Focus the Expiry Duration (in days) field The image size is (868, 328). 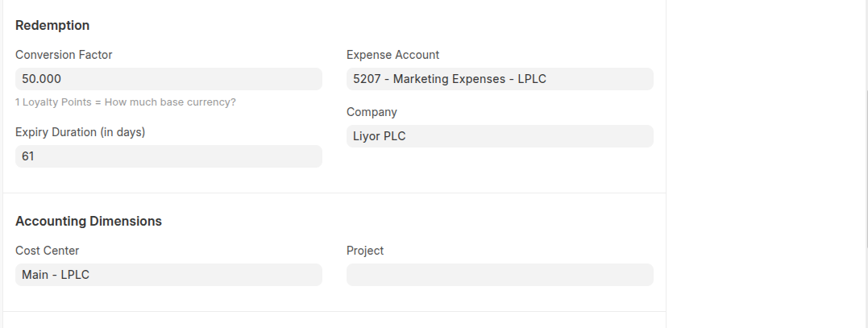[x=168, y=156]
